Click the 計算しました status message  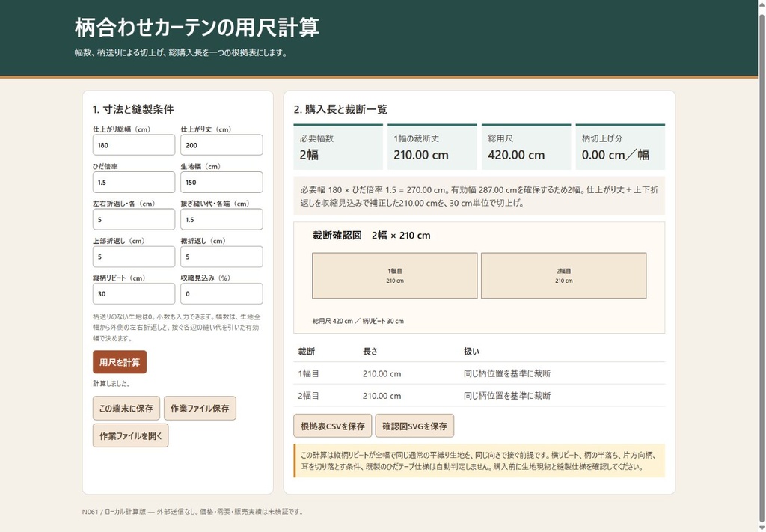(x=111, y=384)
